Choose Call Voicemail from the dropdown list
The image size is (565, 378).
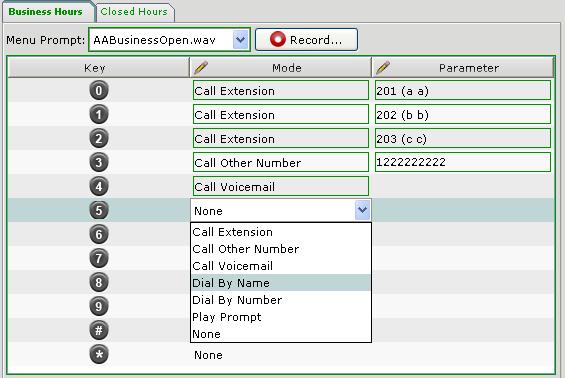(281, 266)
